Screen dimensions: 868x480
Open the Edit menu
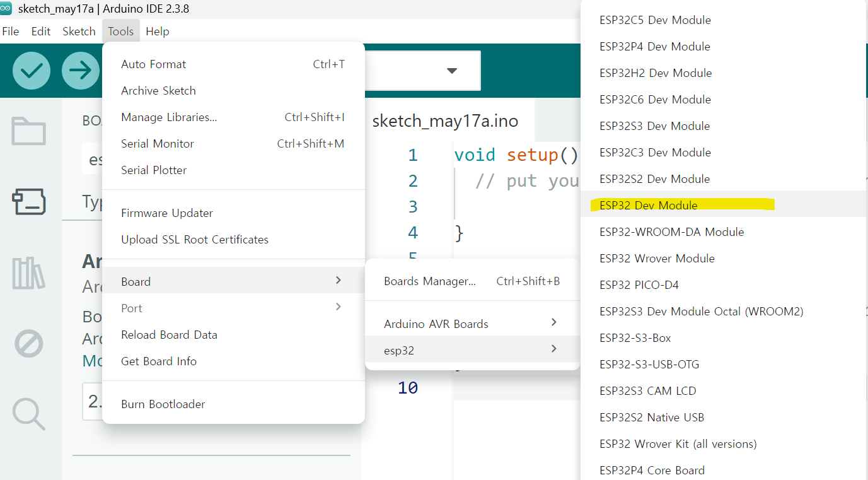tap(41, 31)
